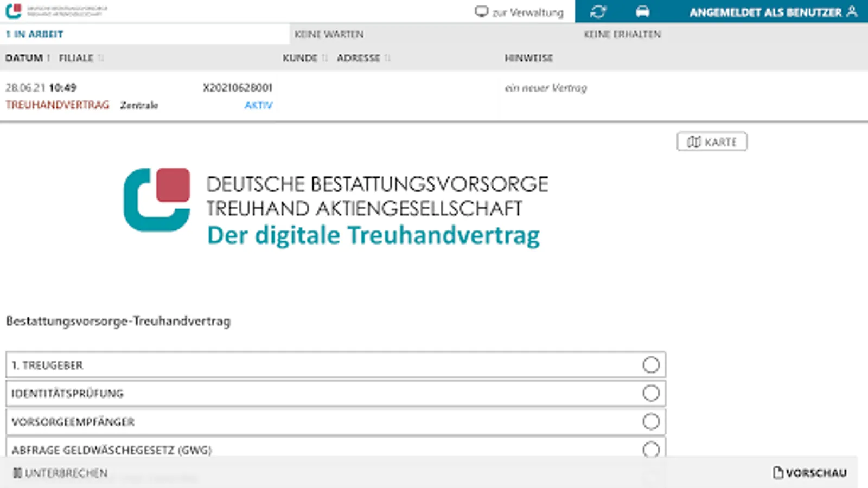Click the 'Bestattungsvorsorge-Treuhandvertrag' title

pos(118,321)
